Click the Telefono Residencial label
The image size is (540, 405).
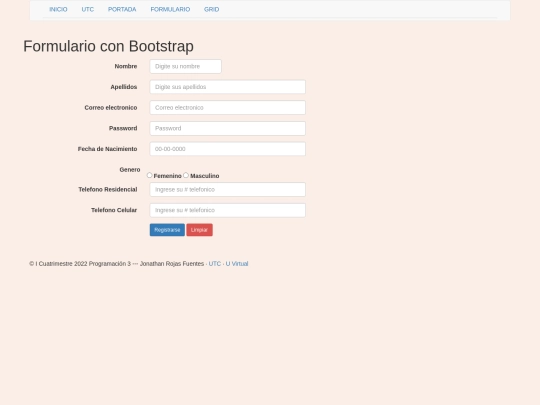(x=108, y=189)
